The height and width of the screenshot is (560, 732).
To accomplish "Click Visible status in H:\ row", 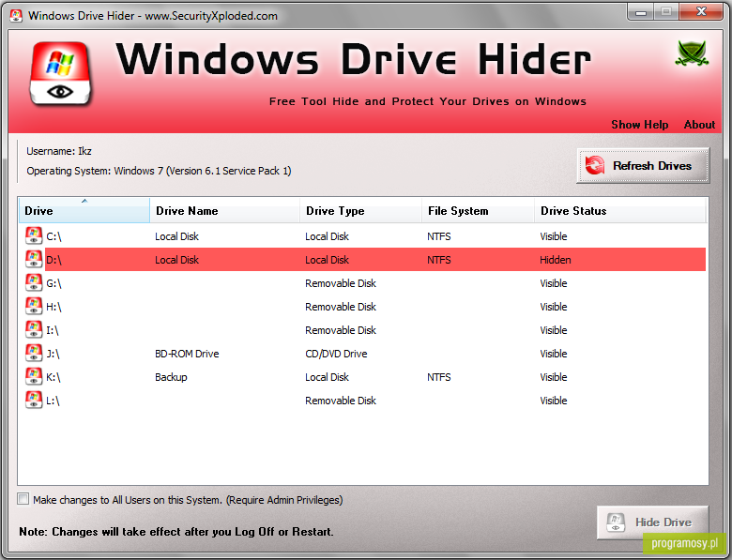I will [553, 307].
